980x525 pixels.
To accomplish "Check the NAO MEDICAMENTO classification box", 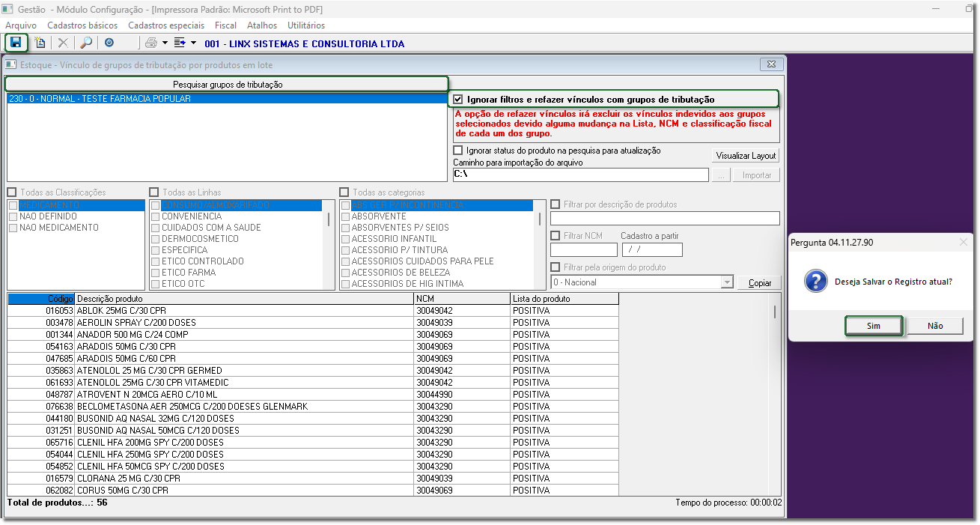I will [13, 228].
